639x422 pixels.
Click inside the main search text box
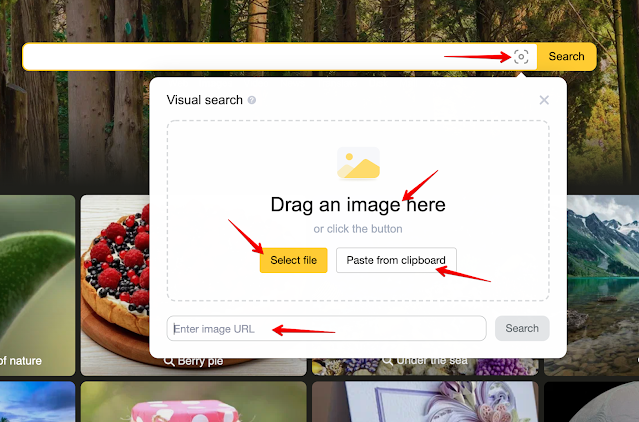pyautogui.click(x=267, y=57)
